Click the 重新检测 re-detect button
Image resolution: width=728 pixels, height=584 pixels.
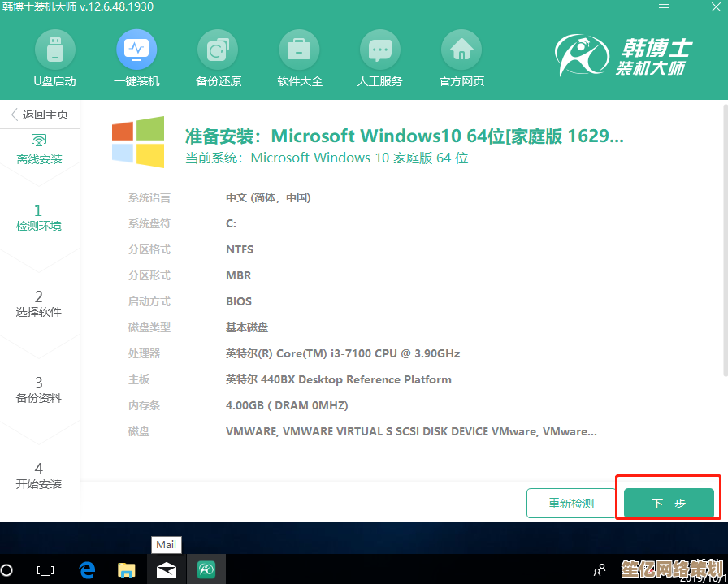coord(571,504)
